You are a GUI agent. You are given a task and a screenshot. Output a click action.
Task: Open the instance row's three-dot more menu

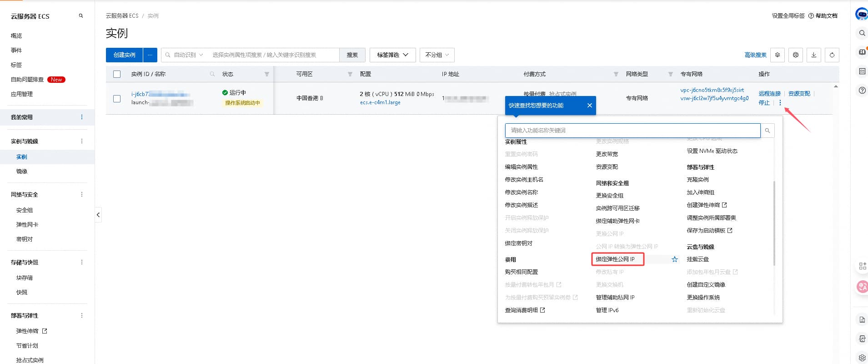coord(780,103)
